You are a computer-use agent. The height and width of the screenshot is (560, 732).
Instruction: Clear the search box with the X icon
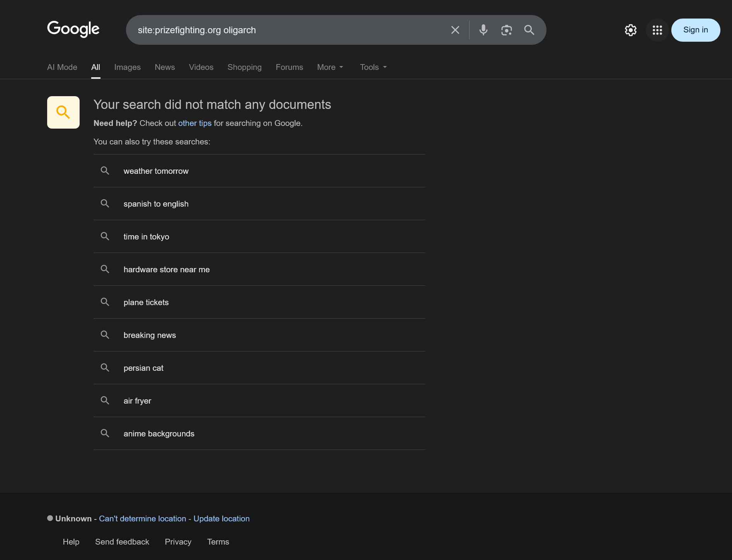(455, 30)
